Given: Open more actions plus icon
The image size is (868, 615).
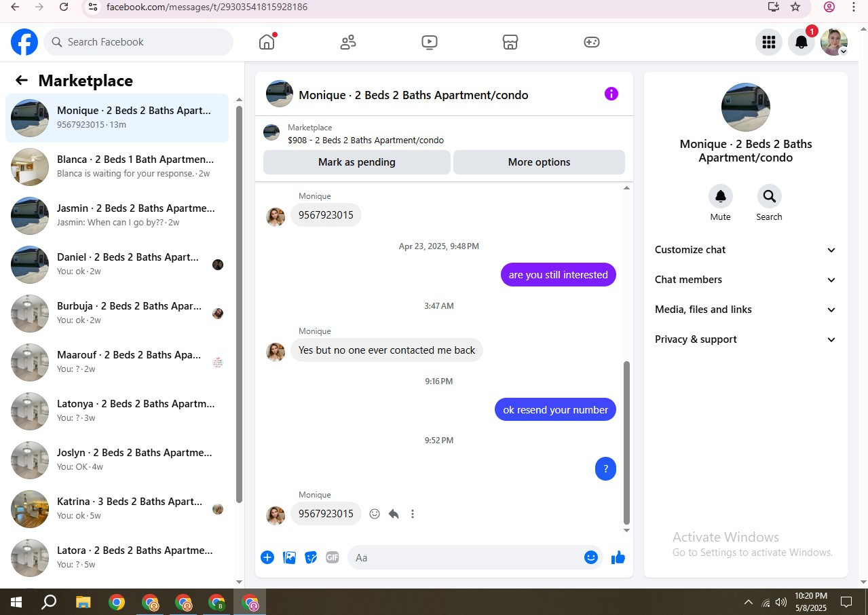Looking at the screenshot, I should 267,557.
